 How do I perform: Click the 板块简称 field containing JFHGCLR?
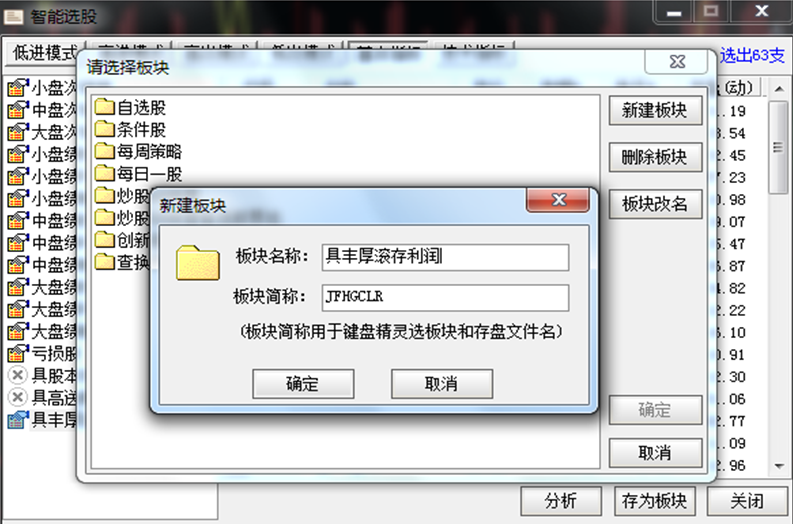click(445, 297)
